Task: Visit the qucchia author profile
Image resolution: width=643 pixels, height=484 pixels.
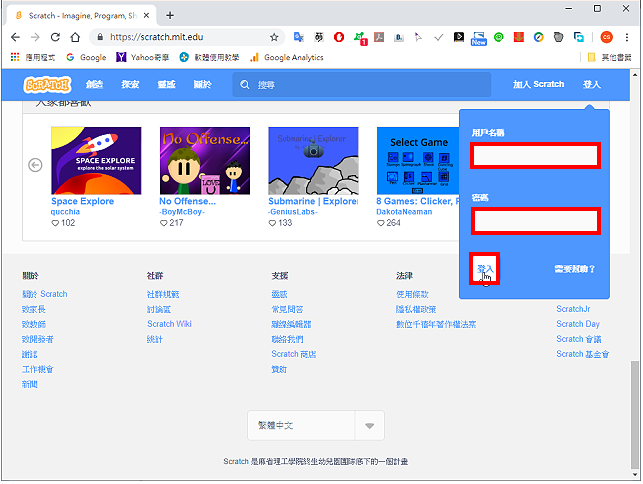Action: coord(65,212)
